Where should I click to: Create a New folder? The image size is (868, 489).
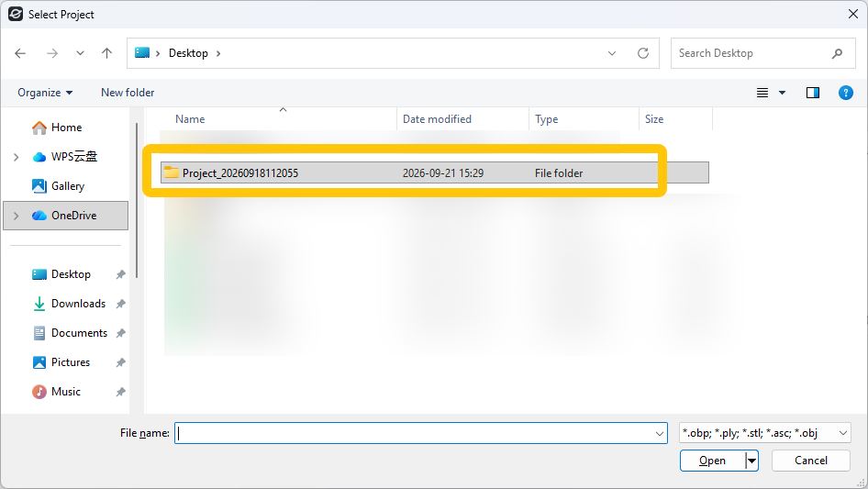[128, 93]
